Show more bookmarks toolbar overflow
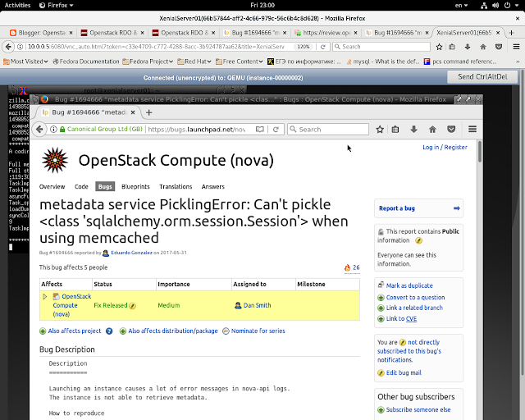The image size is (525, 420). coord(518,62)
